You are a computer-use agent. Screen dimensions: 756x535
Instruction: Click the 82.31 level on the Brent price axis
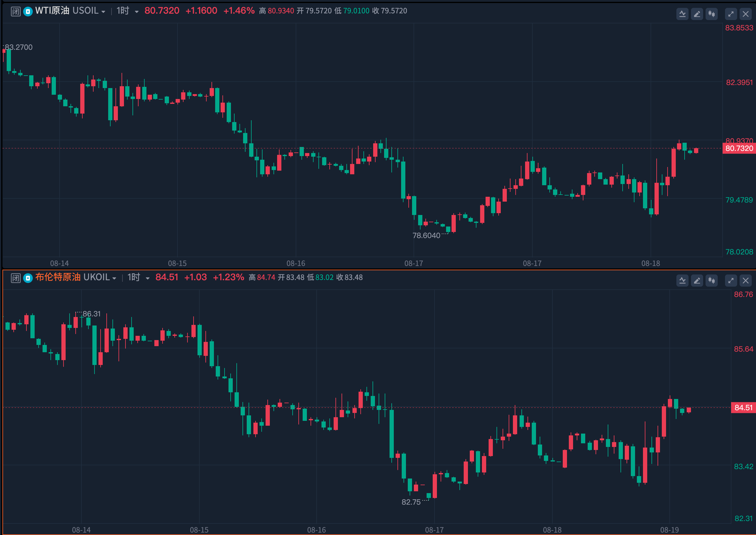click(x=744, y=519)
